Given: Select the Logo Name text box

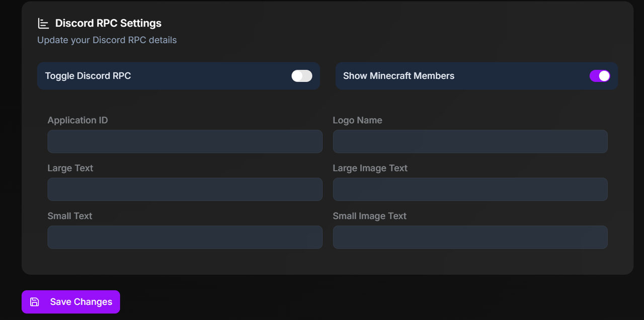Looking at the screenshot, I should (x=470, y=142).
